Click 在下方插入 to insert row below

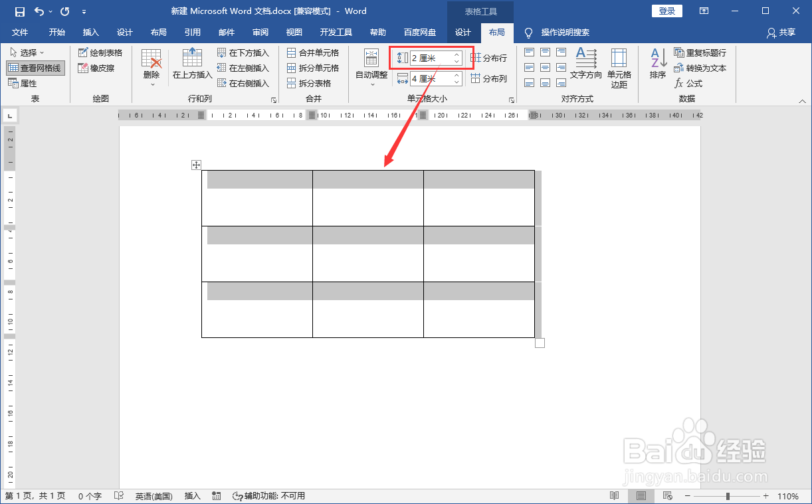(x=243, y=52)
